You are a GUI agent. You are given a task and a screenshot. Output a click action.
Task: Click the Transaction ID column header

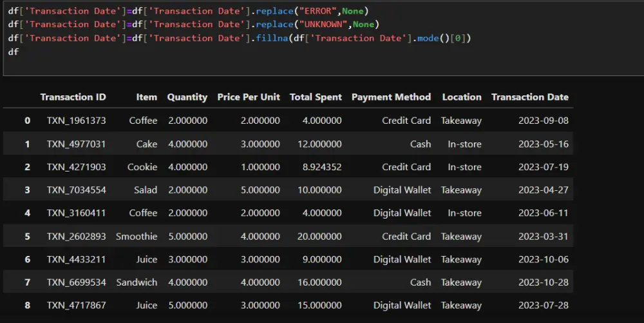pyautogui.click(x=73, y=97)
